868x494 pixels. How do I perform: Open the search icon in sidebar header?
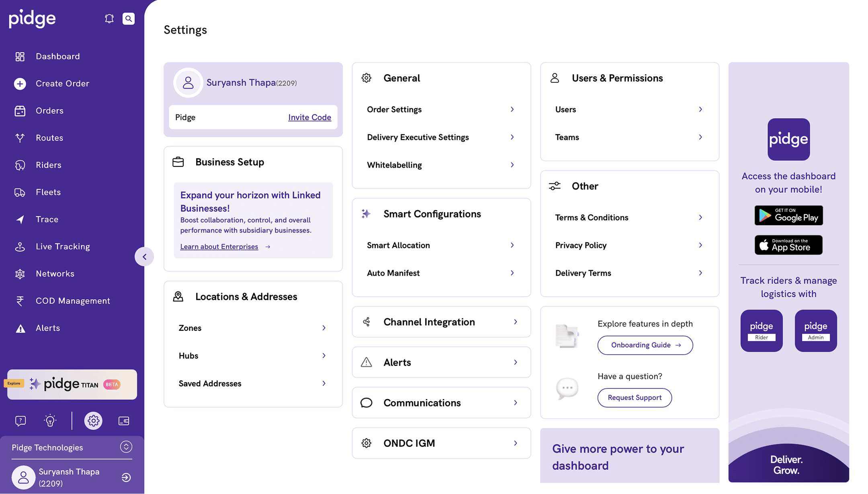[129, 18]
